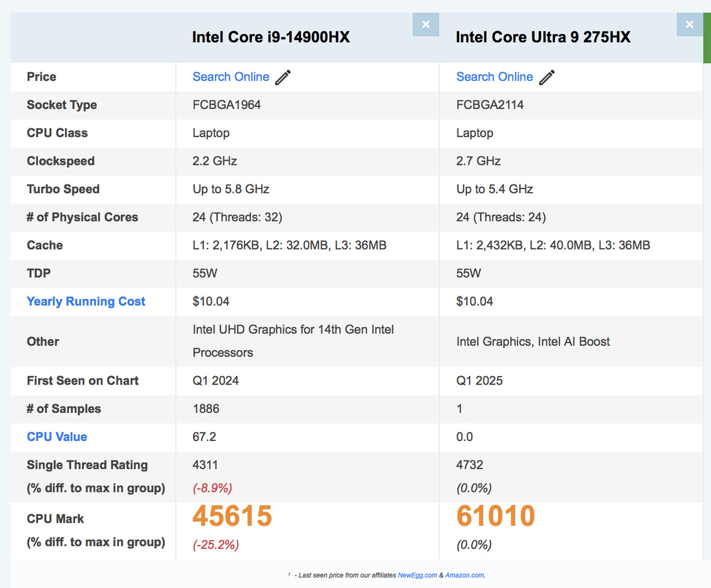Click the 4311 single thread rating value
The width and height of the screenshot is (711, 588).
[205, 465]
